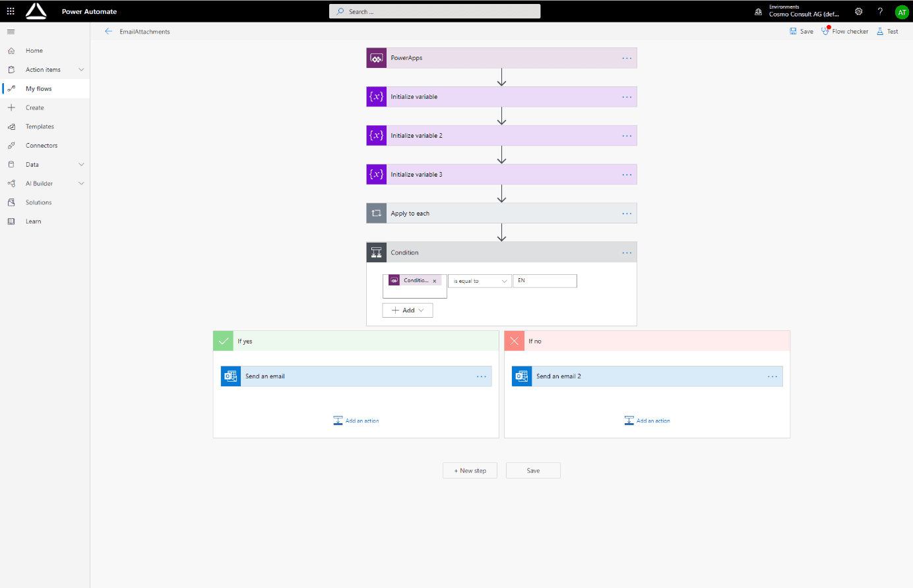Click the PowerApps trigger icon

[377, 58]
